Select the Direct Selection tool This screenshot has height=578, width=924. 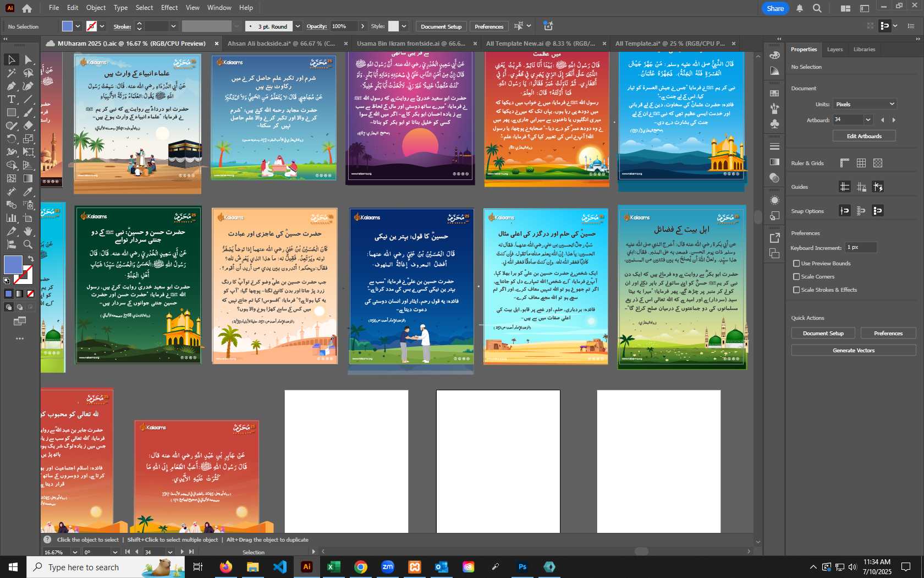[x=28, y=59]
